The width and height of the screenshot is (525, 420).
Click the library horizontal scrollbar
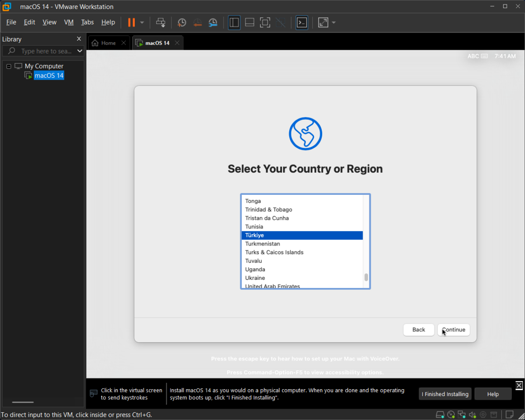click(x=23, y=402)
